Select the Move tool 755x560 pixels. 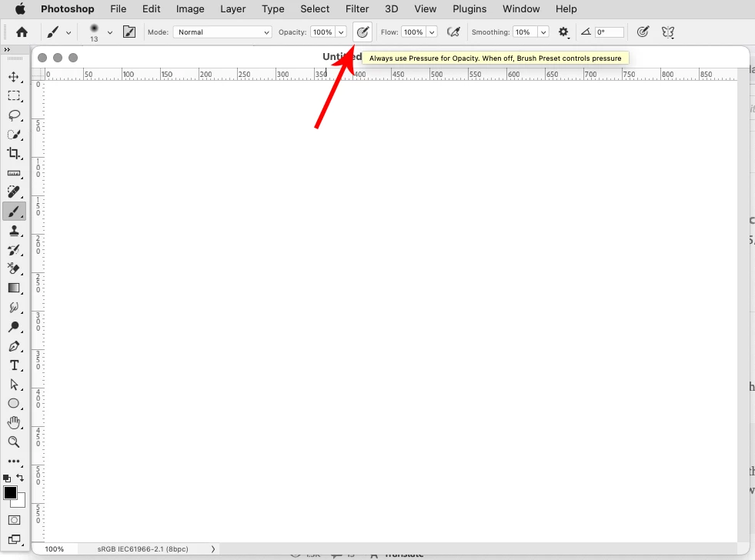(x=14, y=77)
